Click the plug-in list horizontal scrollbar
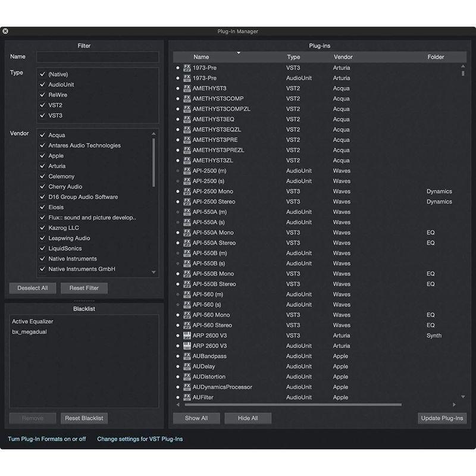476x476 pixels. (x=293, y=405)
